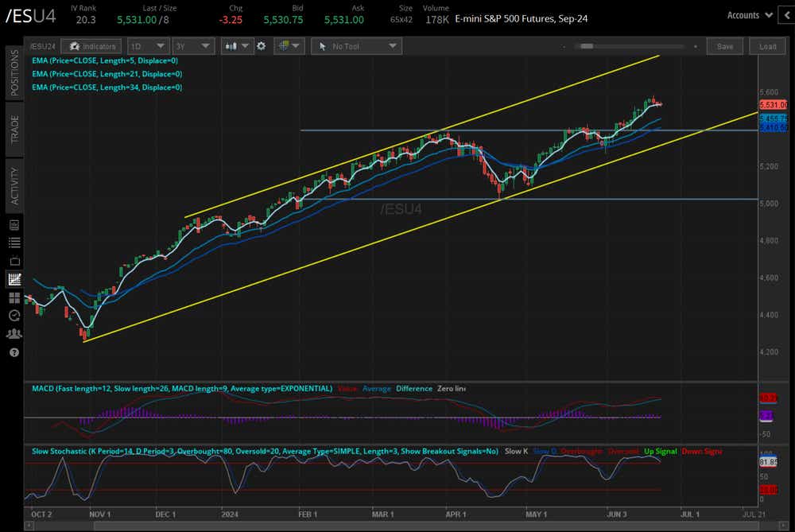Image resolution: width=795 pixels, height=532 pixels.
Task: Open the Activity side tab
Action: (x=14, y=185)
